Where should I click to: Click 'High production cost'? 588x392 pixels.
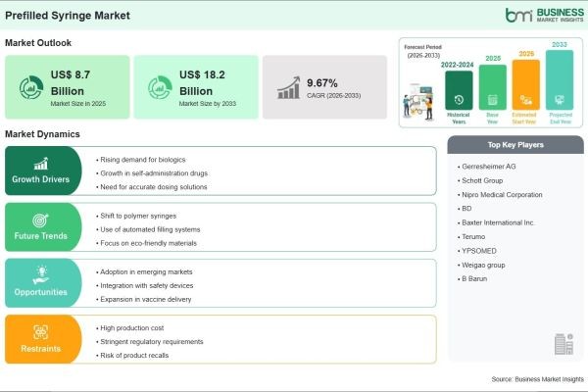(132, 328)
